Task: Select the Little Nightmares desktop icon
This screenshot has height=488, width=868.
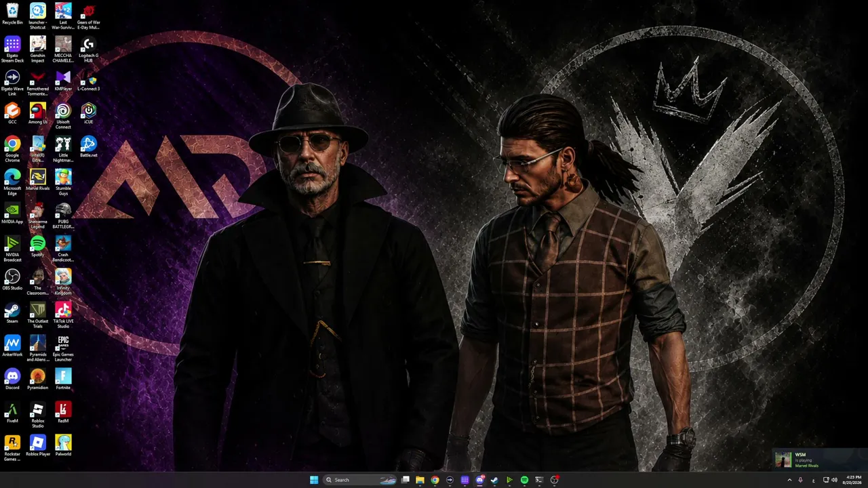Action: click(63, 149)
